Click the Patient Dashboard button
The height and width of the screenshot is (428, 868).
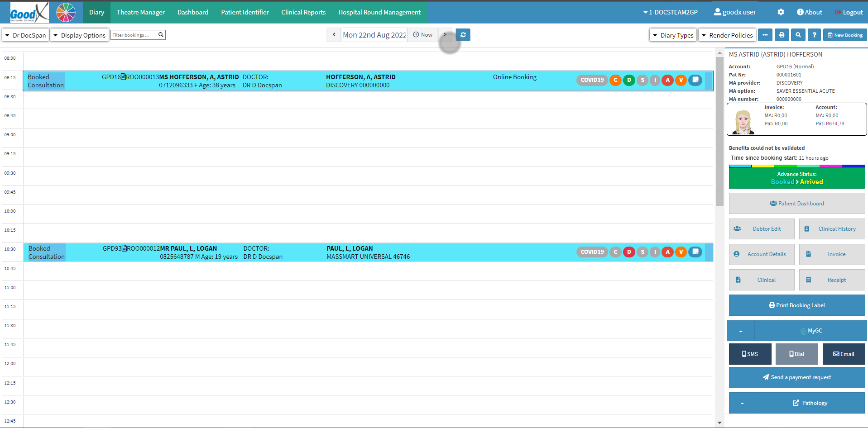pyautogui.click(x=796, y=204)
